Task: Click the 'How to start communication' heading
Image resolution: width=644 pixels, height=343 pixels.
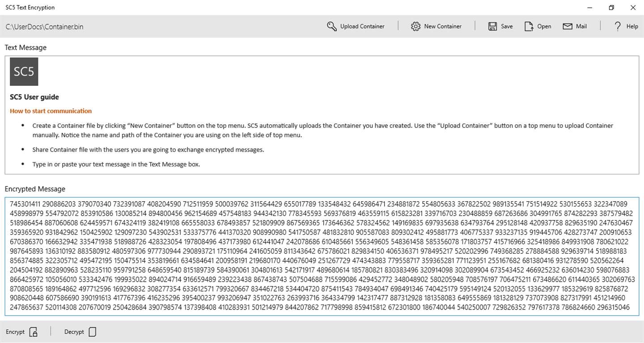Action: (x=51, y=111)
